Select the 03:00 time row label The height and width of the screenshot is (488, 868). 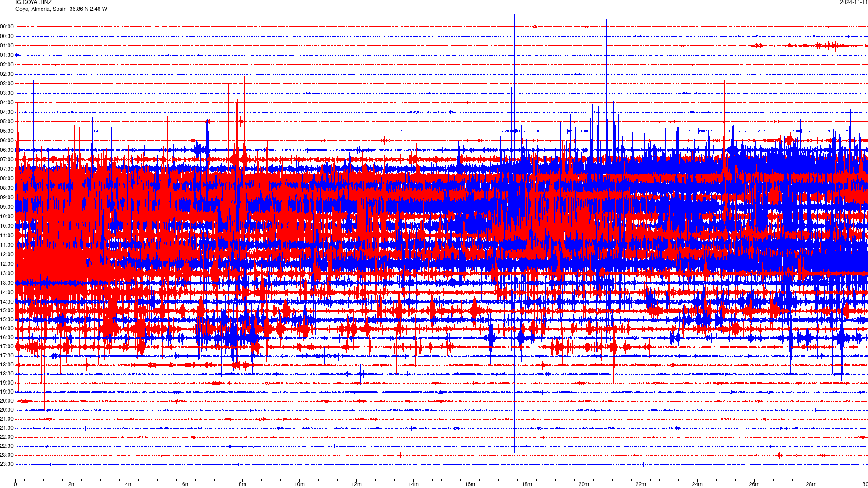[7, 84]
